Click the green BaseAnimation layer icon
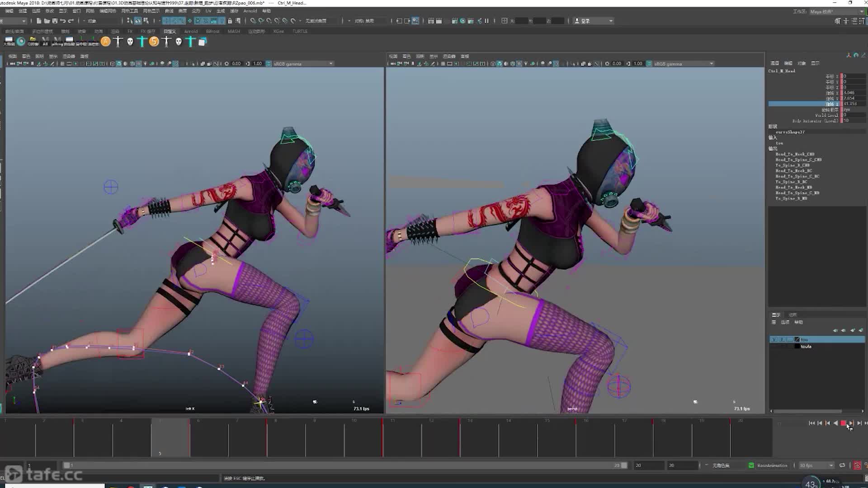This screenshot has height=488, width=868. coord(751,465)
